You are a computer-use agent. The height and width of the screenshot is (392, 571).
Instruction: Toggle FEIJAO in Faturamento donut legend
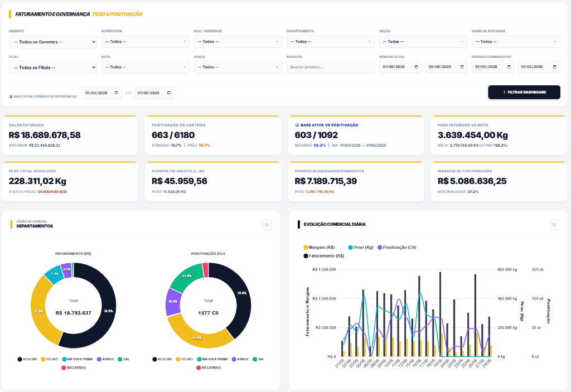[50, 359]
